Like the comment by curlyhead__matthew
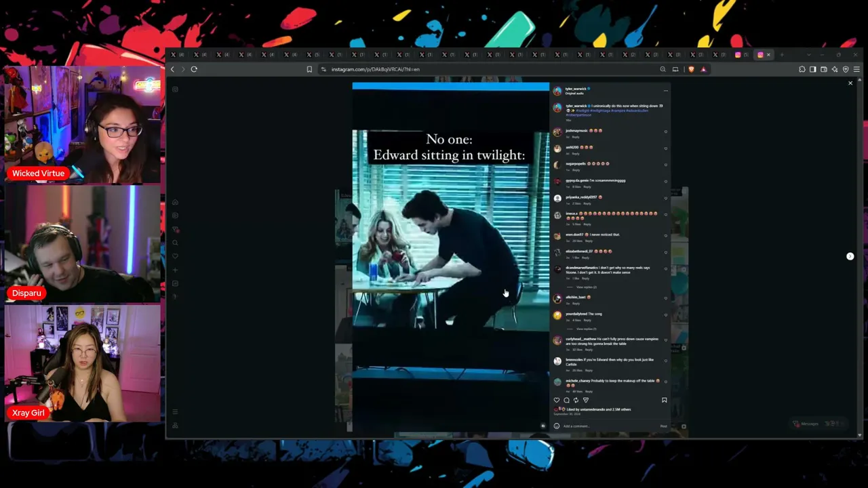The width and height of the screenshot is (868, 488). 665,341
